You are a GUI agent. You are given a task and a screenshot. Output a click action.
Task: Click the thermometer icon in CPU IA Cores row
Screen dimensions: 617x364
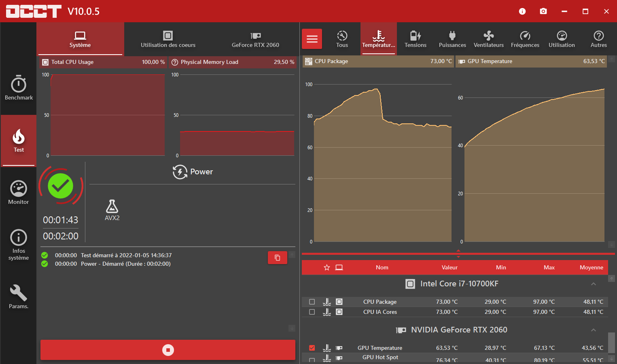[x=327, y=312]
